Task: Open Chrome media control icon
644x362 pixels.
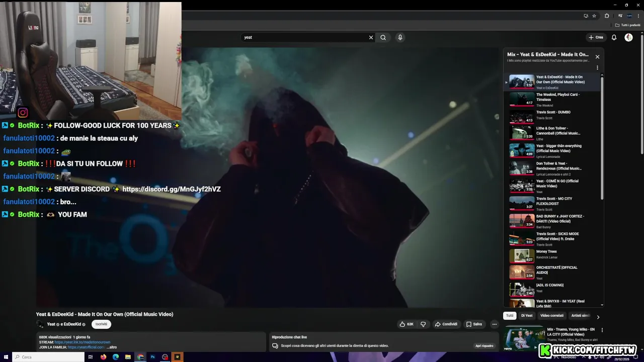Action: coord(620,16)
